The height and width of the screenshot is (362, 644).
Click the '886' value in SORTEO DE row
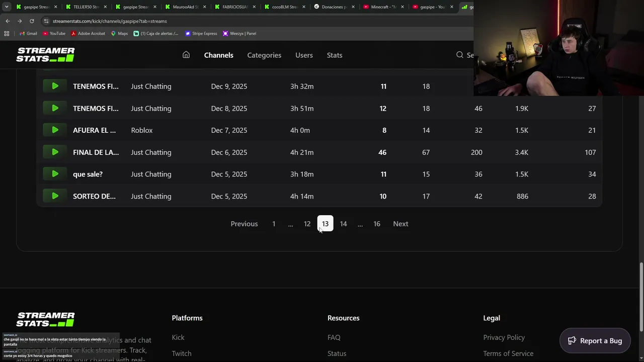522,196
